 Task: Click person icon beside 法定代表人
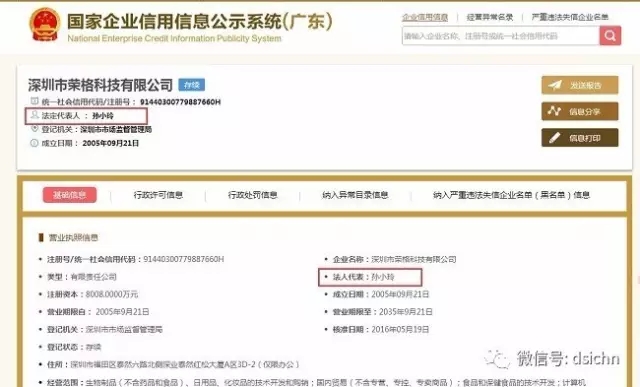[x=35, y=115]
